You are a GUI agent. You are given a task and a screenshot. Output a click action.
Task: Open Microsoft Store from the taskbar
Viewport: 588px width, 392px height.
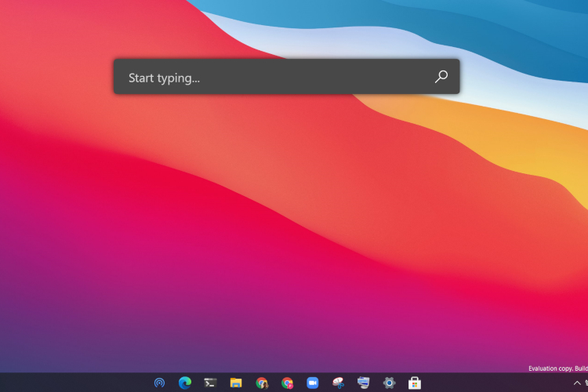pos(415,383)
